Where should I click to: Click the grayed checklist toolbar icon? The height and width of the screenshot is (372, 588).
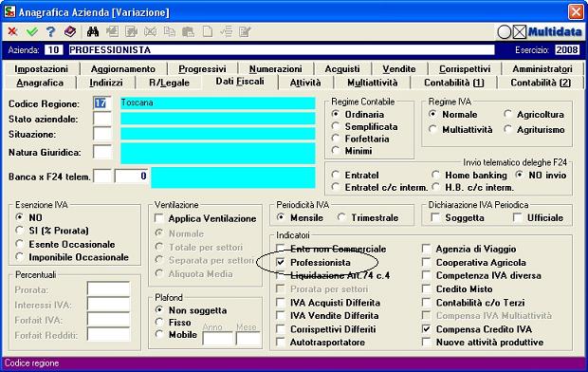pyautogui.click(x=226, y=31)
